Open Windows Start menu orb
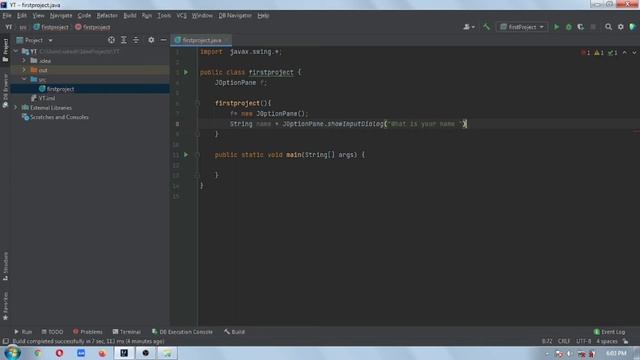 (12, 353)
